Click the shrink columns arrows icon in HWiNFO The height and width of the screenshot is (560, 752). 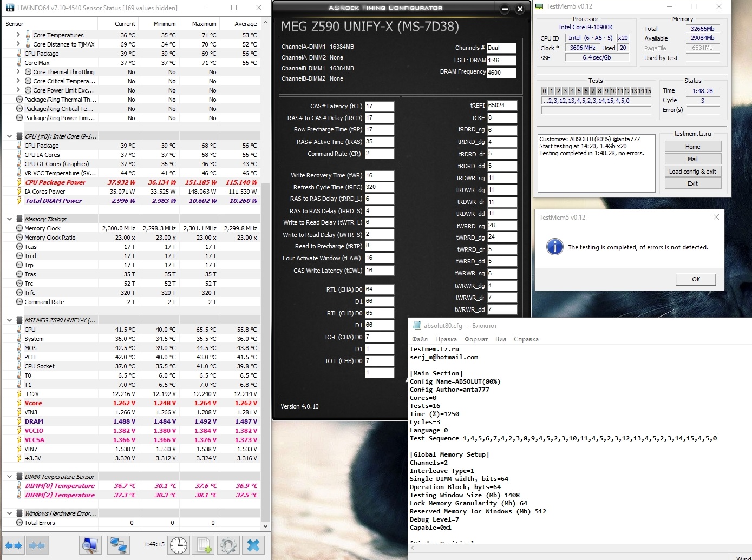pos(37,545)
